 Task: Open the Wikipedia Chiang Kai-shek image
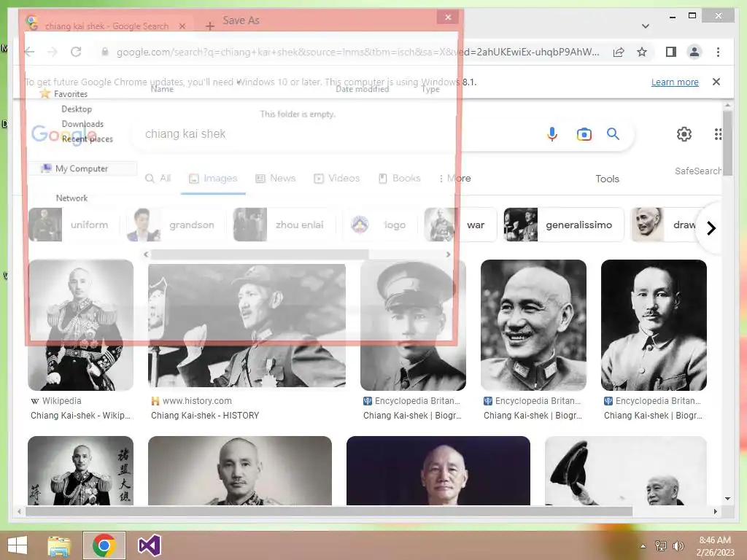(x=80, y=325)
